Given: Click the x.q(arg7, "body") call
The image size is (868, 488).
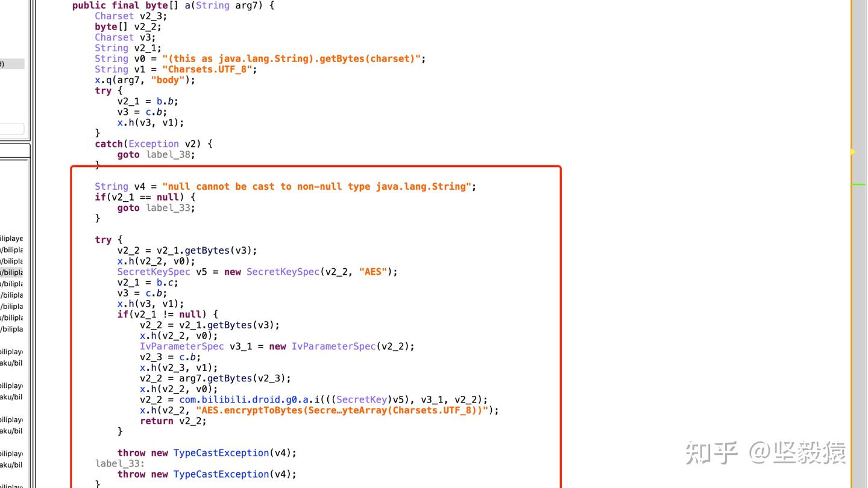Looking at the screenshot, I should [145, 80].
